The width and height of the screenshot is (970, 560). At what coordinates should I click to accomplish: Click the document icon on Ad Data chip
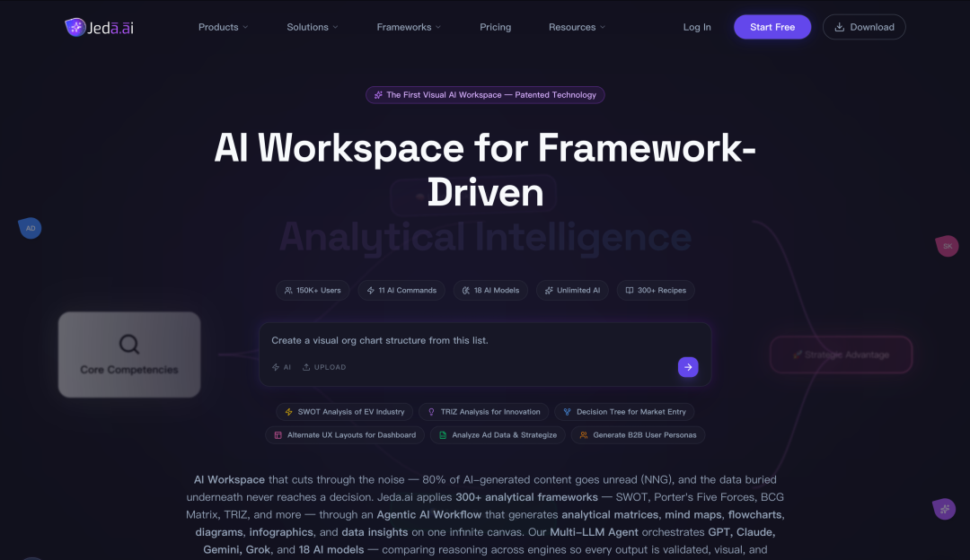coord(443,435)
